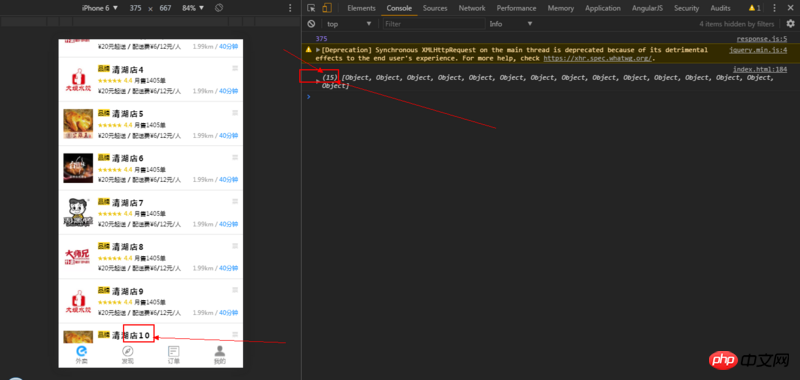Click the yellow warning count indicator
The height and width of the screenshot is (380, 800).
(754, 8)
